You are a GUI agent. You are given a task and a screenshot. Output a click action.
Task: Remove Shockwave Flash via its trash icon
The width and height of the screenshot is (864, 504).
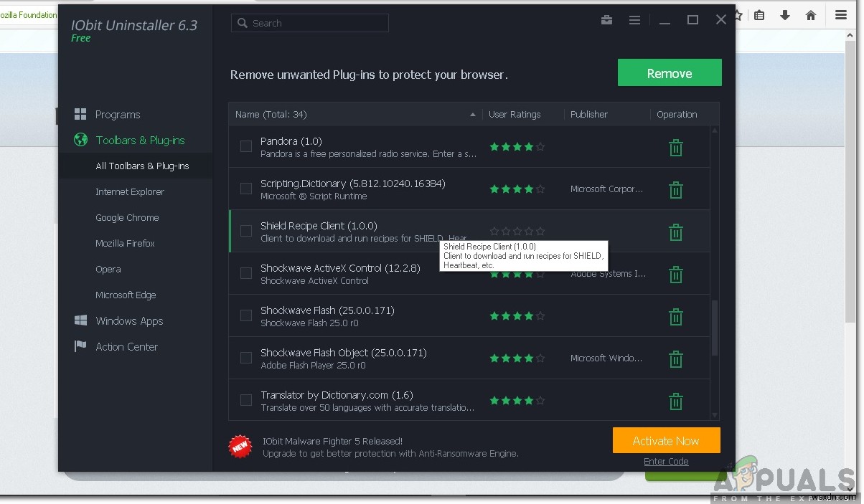tap(675, 316)
